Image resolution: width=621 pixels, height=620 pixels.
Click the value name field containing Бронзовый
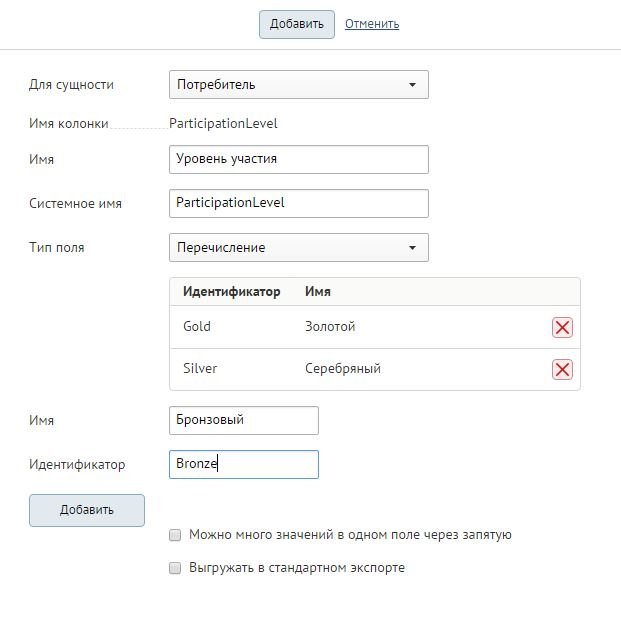[244, 420]
